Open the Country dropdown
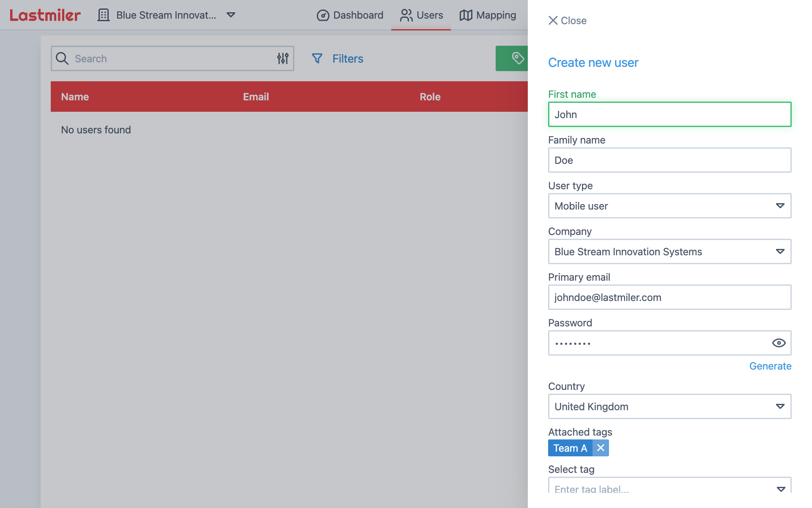 (669, 406)
